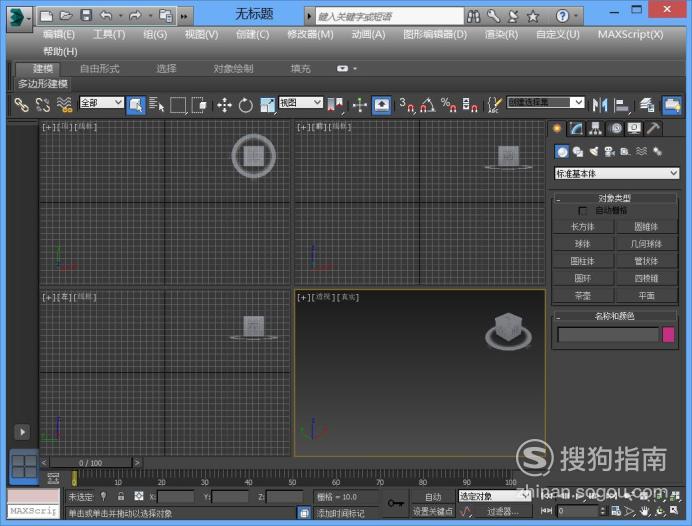Open the 渲染(R) menu
This screenshot has height=526, width=692.
click(501, 34)
